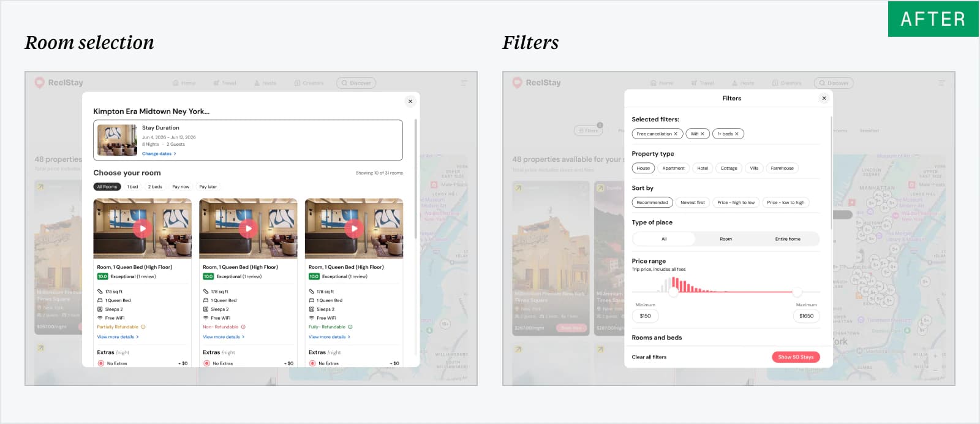This screenshot has height=424, width=980.
Task: Choose House property type
Action: [643, 168]
